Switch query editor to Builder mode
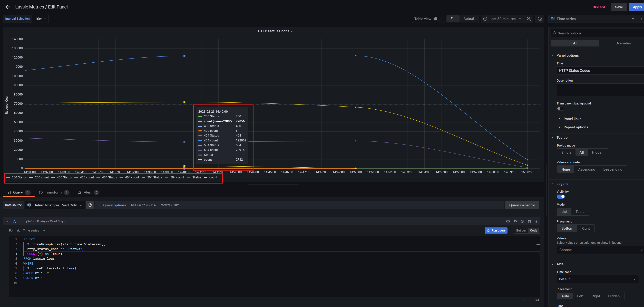Image resolution: width=644 pixels, height=307 pixels. click(x=521, y=231)
